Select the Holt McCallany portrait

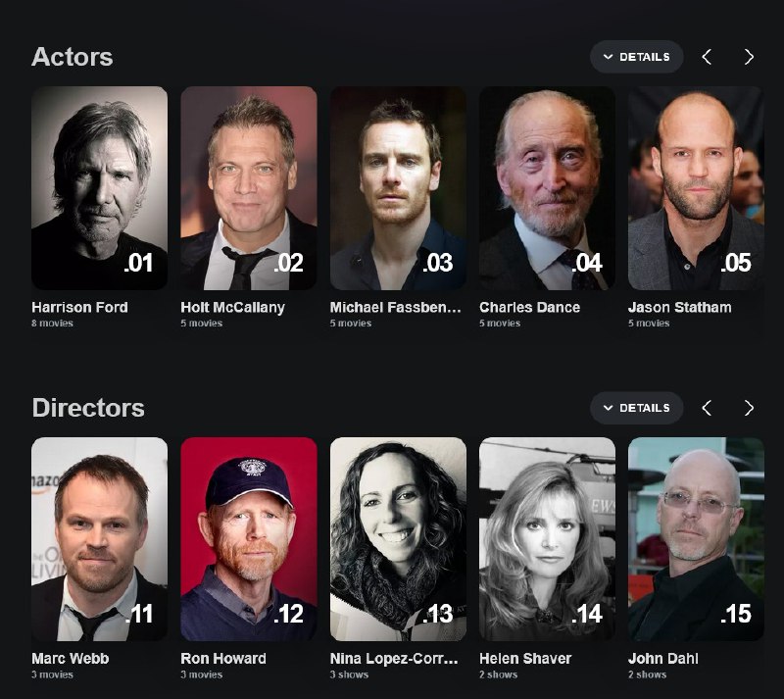248,188
